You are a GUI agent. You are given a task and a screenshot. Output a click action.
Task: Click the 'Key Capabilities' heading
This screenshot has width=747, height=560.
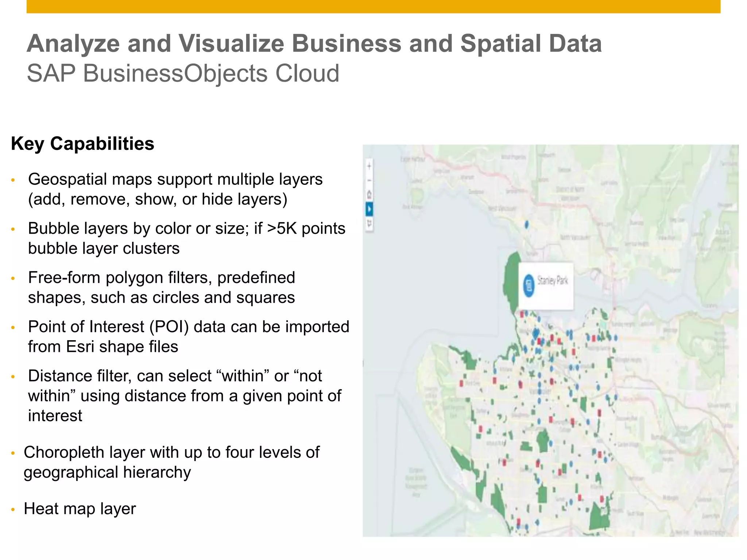pos(83,144)
